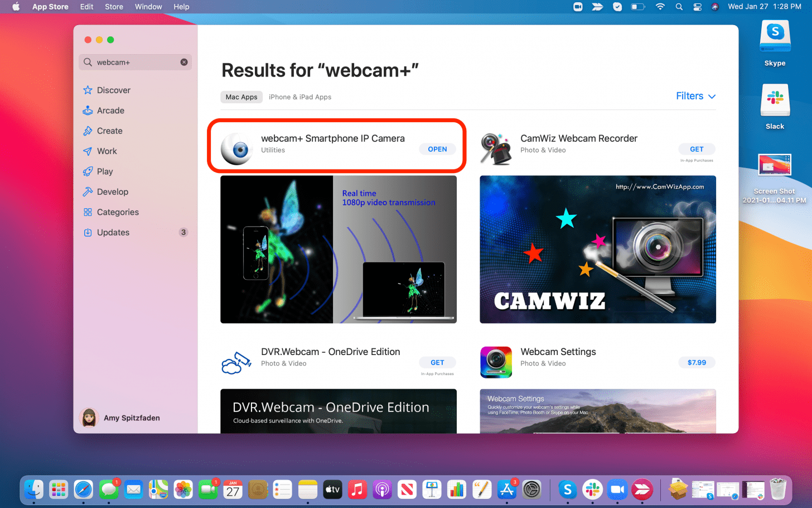Screen dimensions: 812x508
Task: Switch to the iPhone & iPad Apps tab
Action: pyautogui.click(x=299, y=97)
